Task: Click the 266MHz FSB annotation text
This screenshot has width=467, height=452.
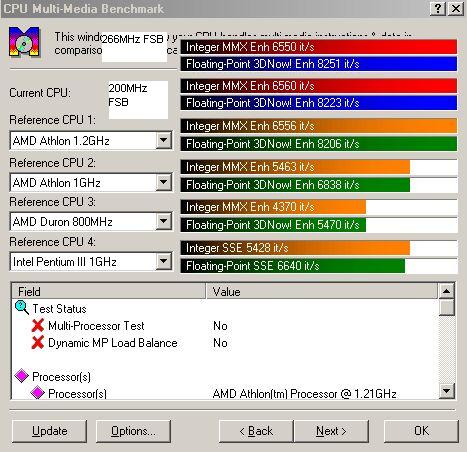Action: click(x=132, y=39)
